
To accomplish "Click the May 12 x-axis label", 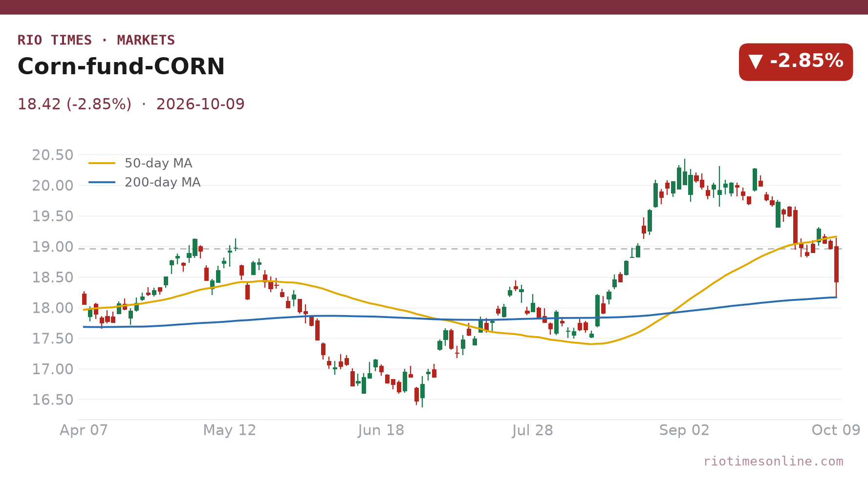I will tap(230, 430).
